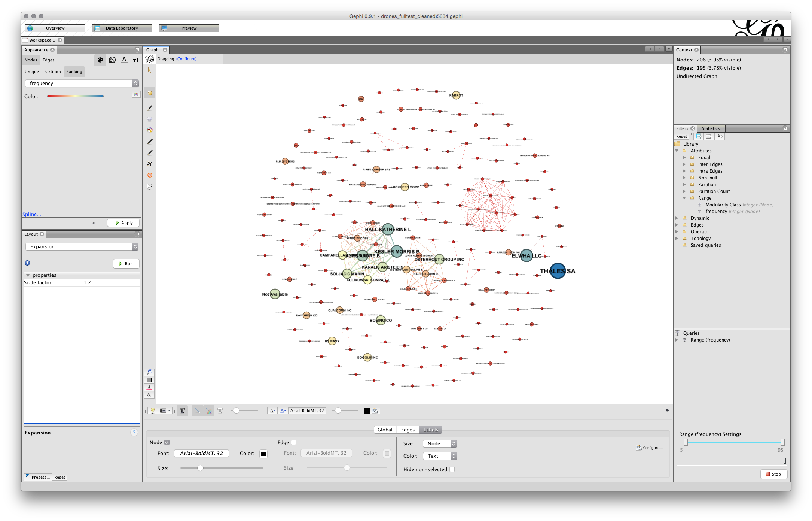812x521 pixels.
Task: Select the airplane shortest path tool
Action: click(x=150, y=164)
